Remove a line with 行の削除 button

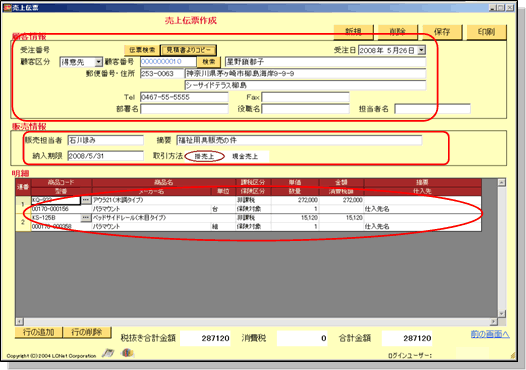coord(87,332)
